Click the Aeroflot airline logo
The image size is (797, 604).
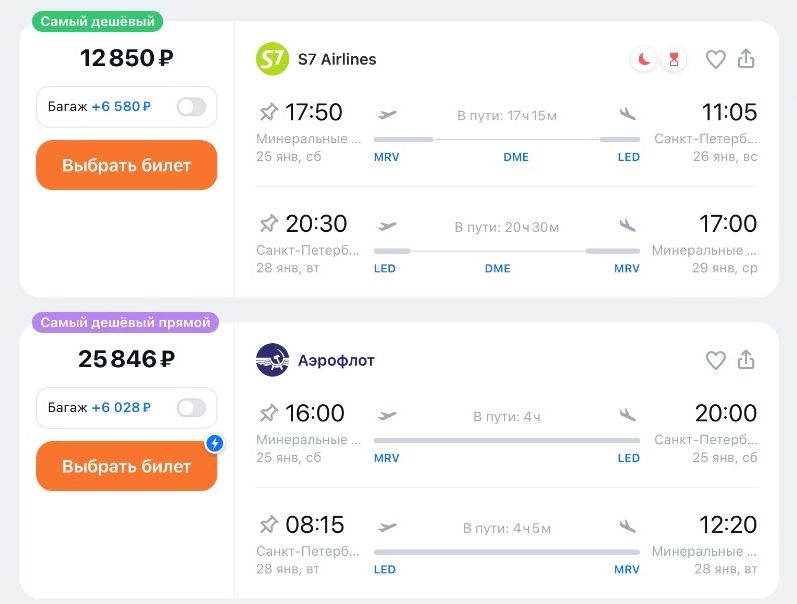pos(272,360)
